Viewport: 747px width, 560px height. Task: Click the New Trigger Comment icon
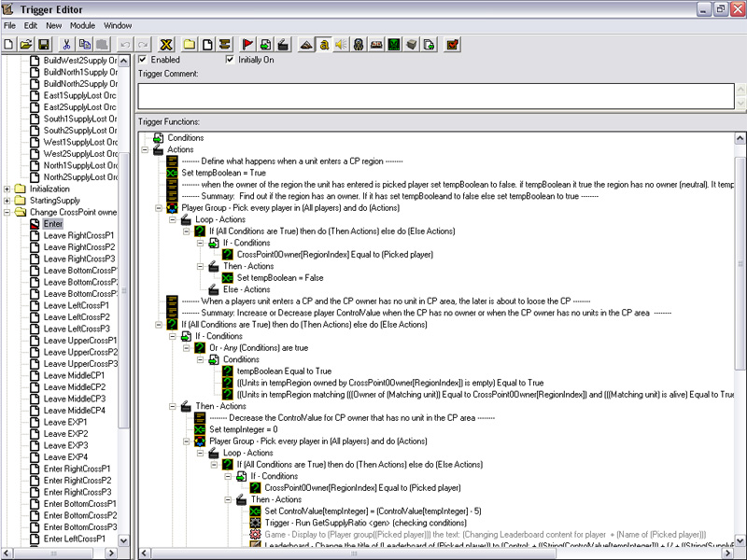click(225, 45)
